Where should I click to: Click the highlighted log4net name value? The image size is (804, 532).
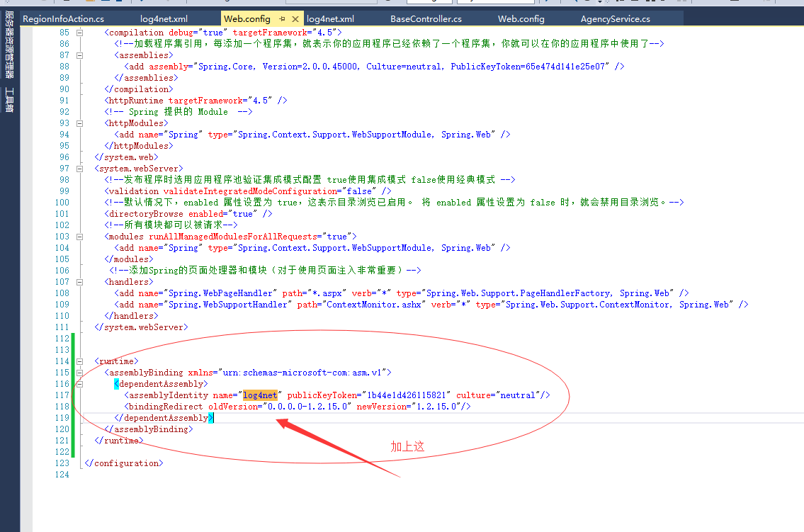point(260,395)
